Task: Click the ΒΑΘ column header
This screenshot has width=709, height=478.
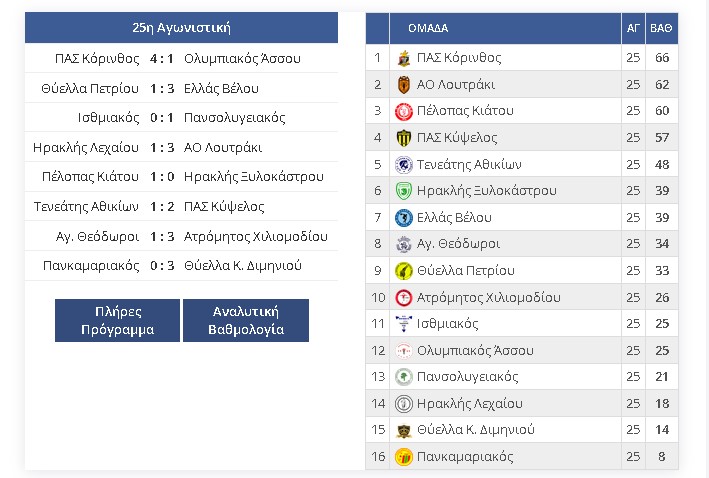Action: point(662,28)
